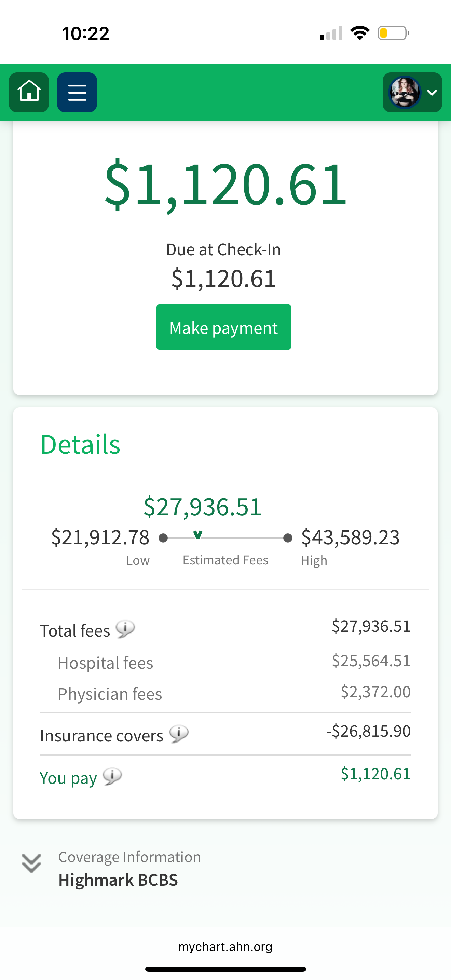Image resolution: width=451 pixels, height=980 pixels.
Task: Tap the Highmark BCBS coverage name
Action: pyautogui.click(x=118, y=880)
